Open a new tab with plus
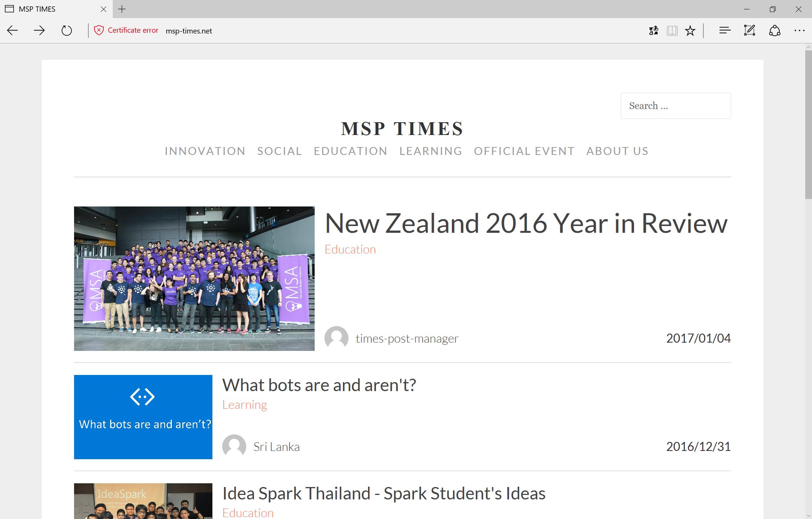 tap(122, 9)
